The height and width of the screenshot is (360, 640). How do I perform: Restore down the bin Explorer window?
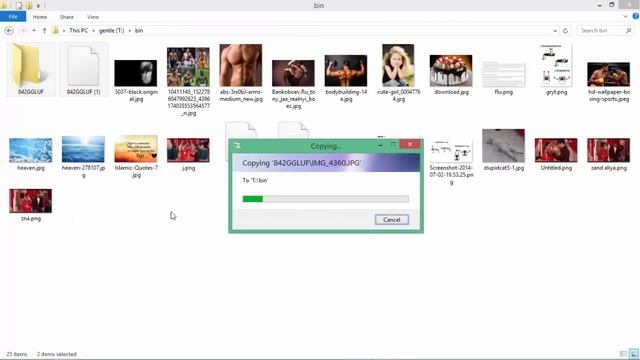tap(611, 5)
